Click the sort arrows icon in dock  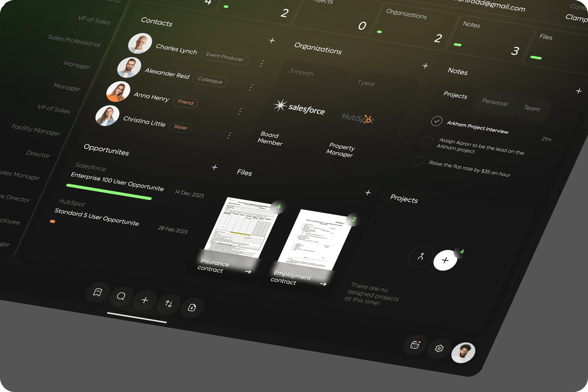pyautogui.click(x=169, y=304)
